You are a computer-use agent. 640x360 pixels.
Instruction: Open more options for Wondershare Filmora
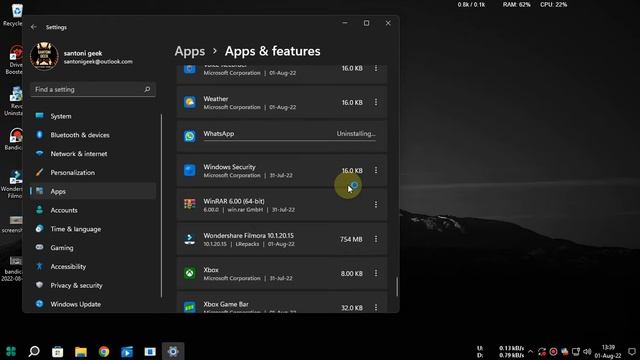point(376,239)
